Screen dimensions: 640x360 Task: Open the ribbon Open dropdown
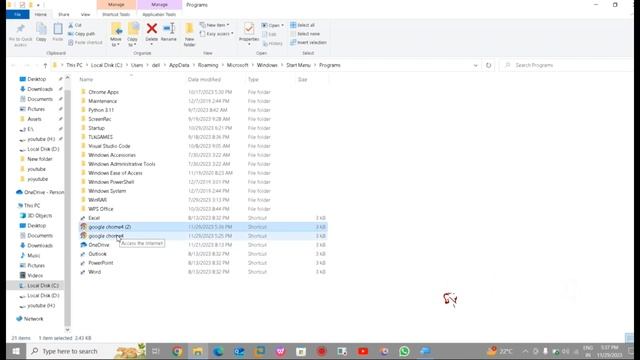click(272, 25)
